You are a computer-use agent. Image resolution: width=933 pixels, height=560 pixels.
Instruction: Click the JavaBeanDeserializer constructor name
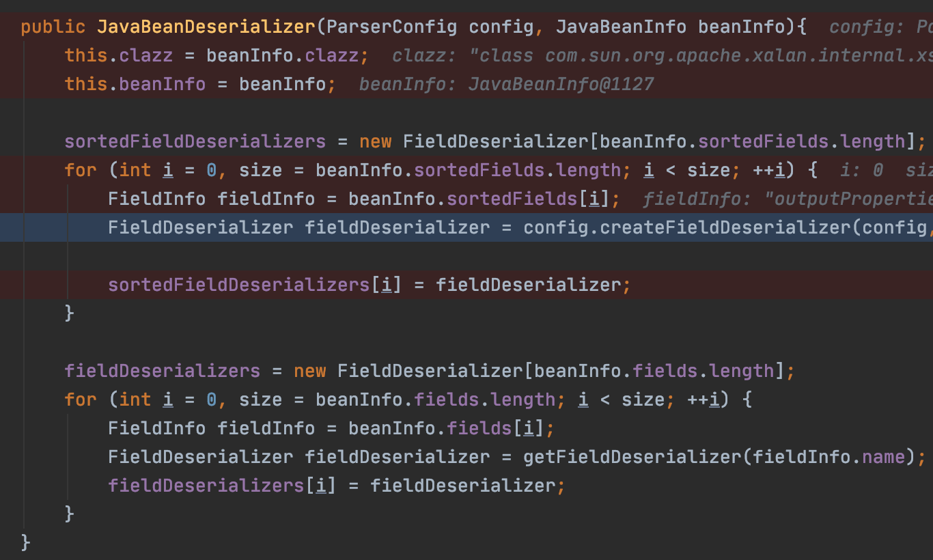point(206,27)
